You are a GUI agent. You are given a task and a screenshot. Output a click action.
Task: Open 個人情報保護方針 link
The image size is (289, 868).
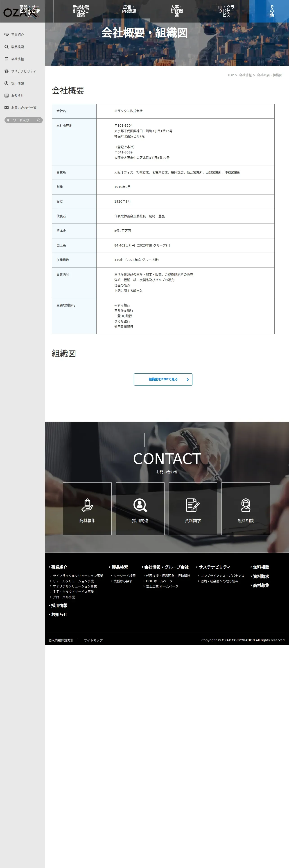tap(61, 640)
